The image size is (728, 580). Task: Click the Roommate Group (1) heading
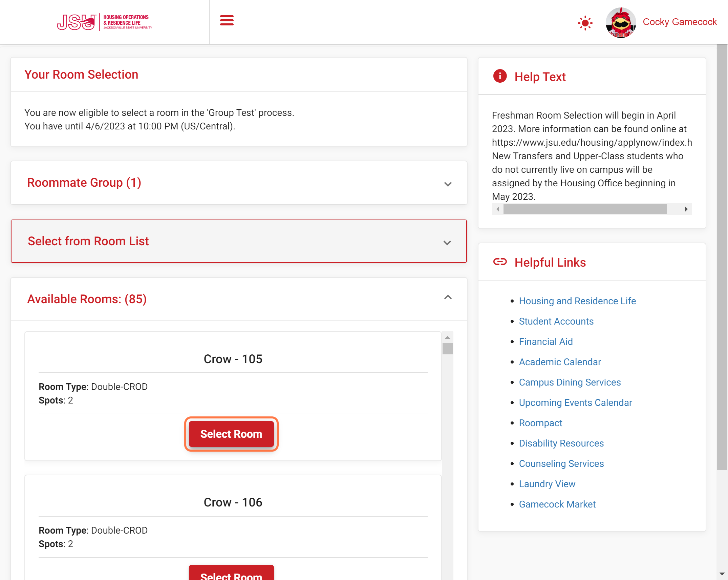coord(84,183)
